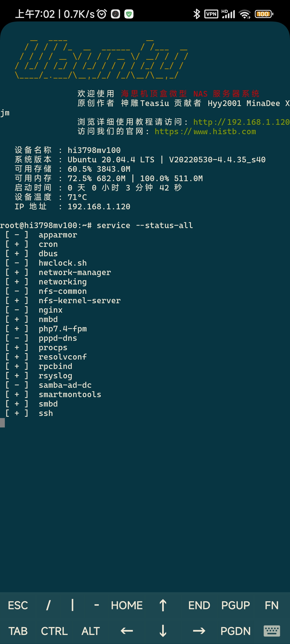The width and height of the screenshot is (290, 644).
Task: Tap the down arrow key
Action: coord(163,631)
